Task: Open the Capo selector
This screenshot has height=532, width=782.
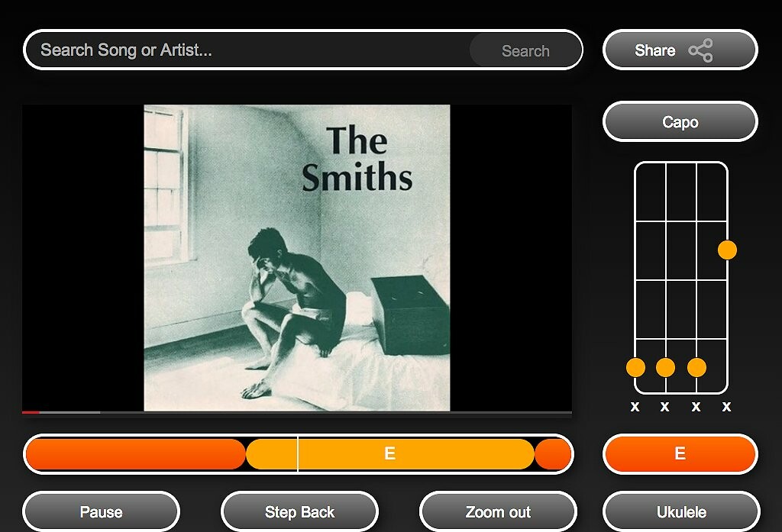Action: pos(680,121)
